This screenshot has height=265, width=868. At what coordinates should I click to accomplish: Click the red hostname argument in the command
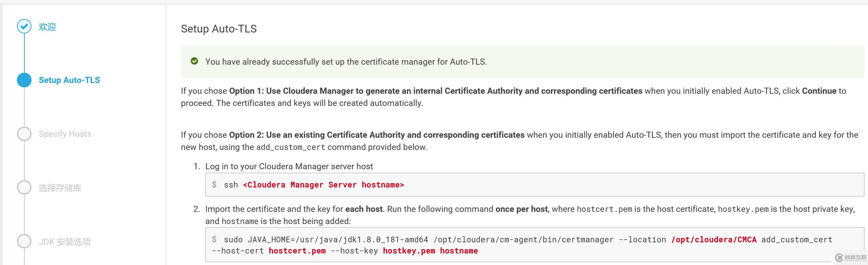(459, 251)
